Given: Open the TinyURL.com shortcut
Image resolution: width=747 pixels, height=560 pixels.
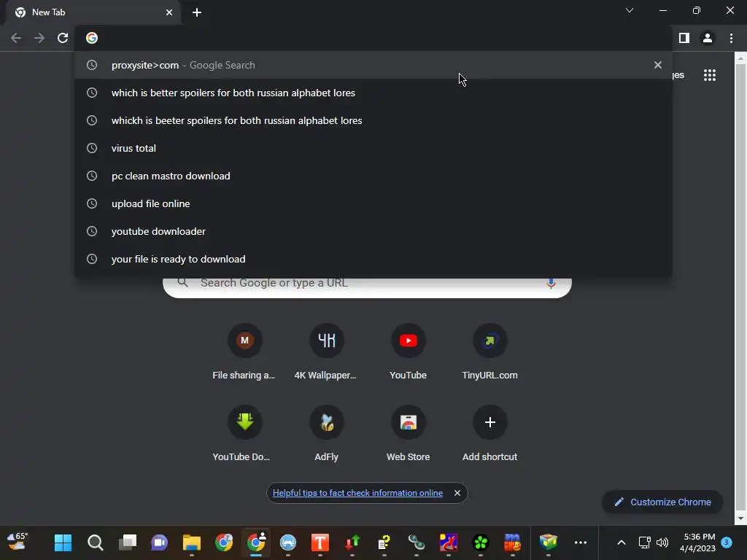Looking at the screenshot, I should point(489,352).
